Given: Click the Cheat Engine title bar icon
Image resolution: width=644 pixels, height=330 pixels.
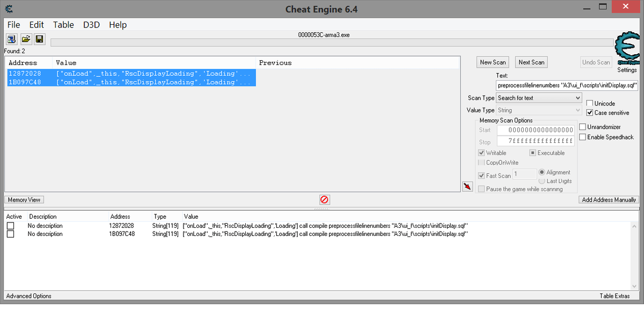Looking at the screenshot, I should pos(9,9).
